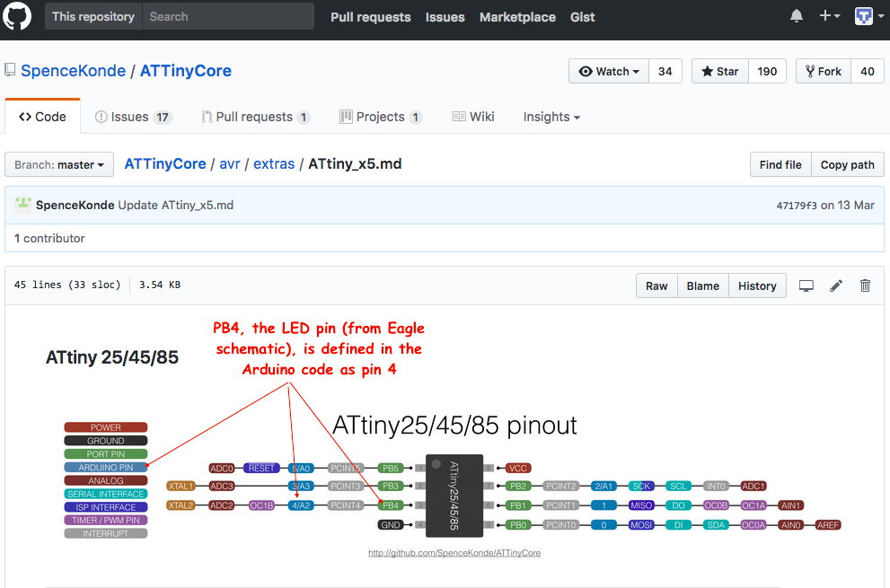The image size is (890, 588).
Task: Switch to the repository Pull requests tab
Action: [256, 117]
